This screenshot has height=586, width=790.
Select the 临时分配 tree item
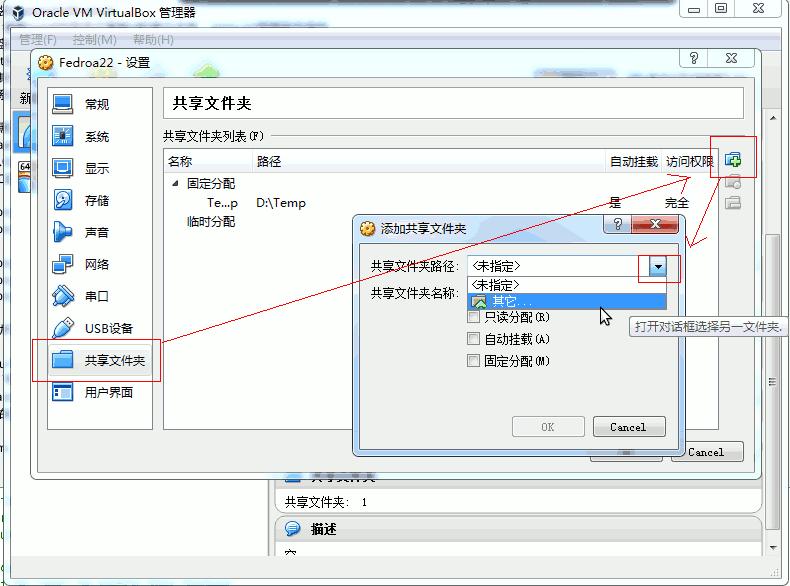pyautogui.click(x=211, y=222)
